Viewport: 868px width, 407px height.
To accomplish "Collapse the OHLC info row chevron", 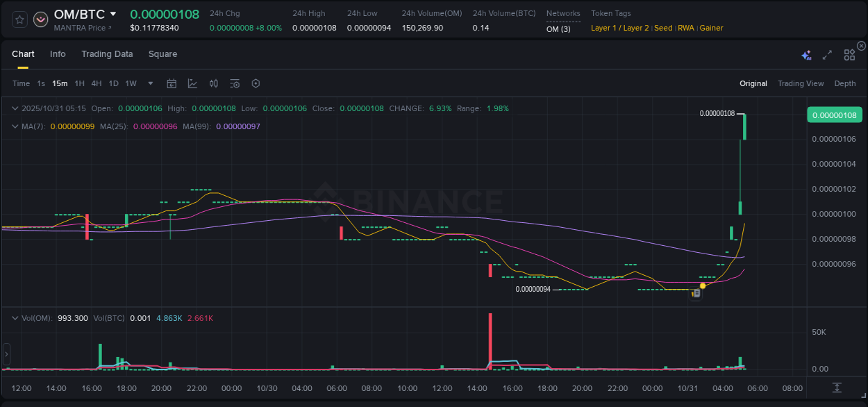I will [15, 108].
